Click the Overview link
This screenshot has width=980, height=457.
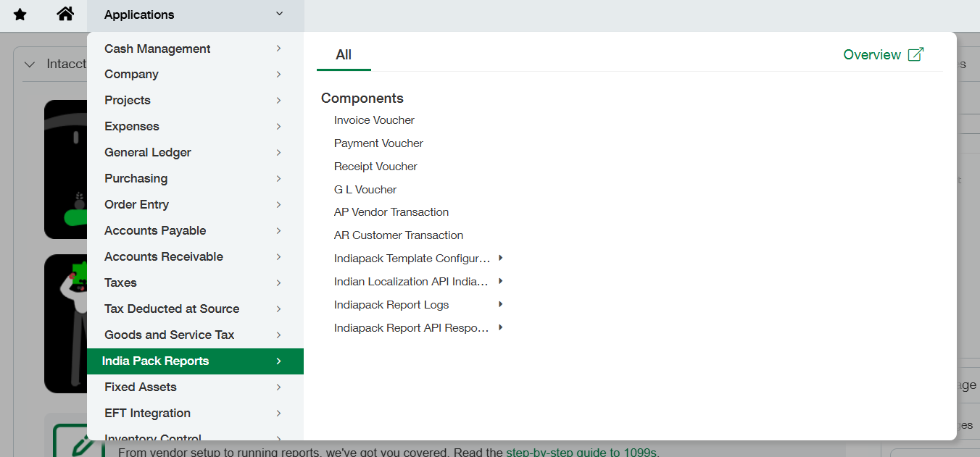[x=872, y=55]
